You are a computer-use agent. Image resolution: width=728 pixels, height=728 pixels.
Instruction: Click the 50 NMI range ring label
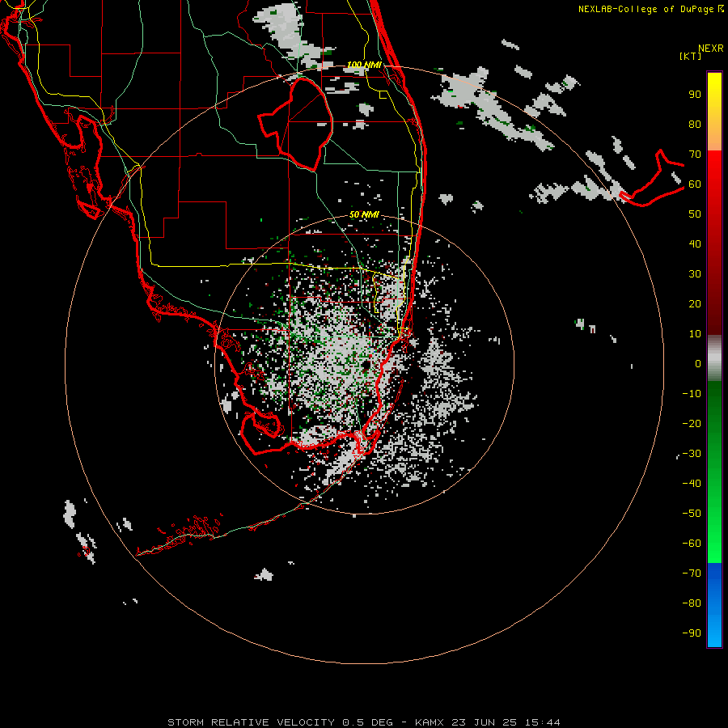coord(364,214)
